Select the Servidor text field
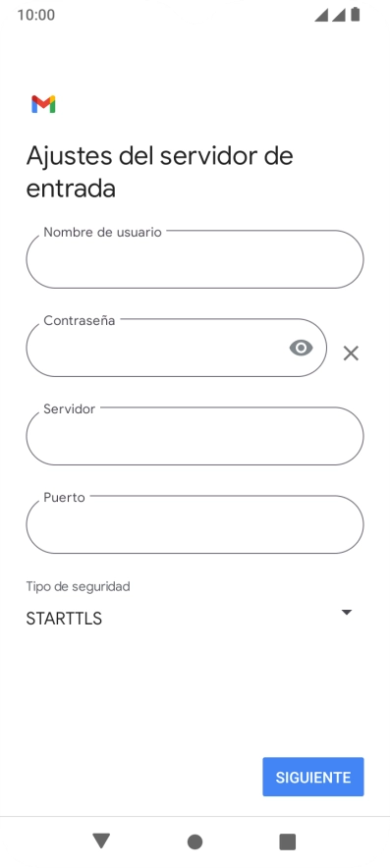 195,436
